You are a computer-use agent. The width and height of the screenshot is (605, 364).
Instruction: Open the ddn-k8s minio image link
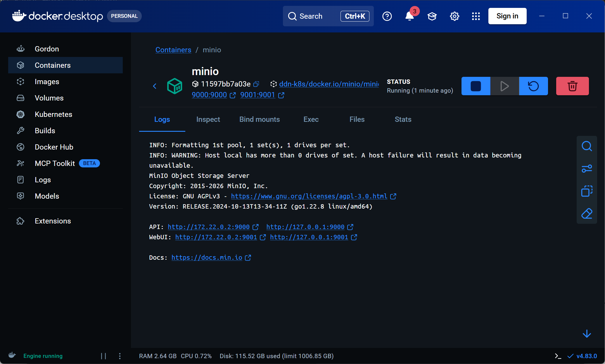tap(329, 84)
